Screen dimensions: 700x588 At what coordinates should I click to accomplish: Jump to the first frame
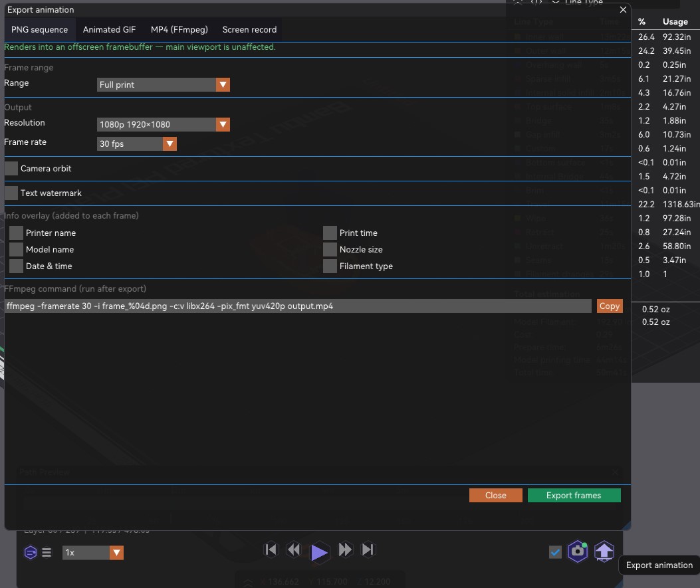tap(271, 549)
